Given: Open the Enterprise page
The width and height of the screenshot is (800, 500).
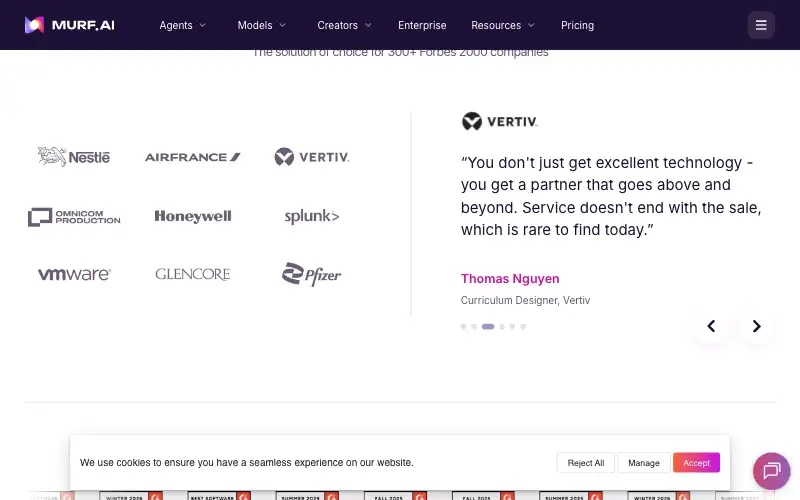Looking at the screenshot, I should (x=422, y=25).
